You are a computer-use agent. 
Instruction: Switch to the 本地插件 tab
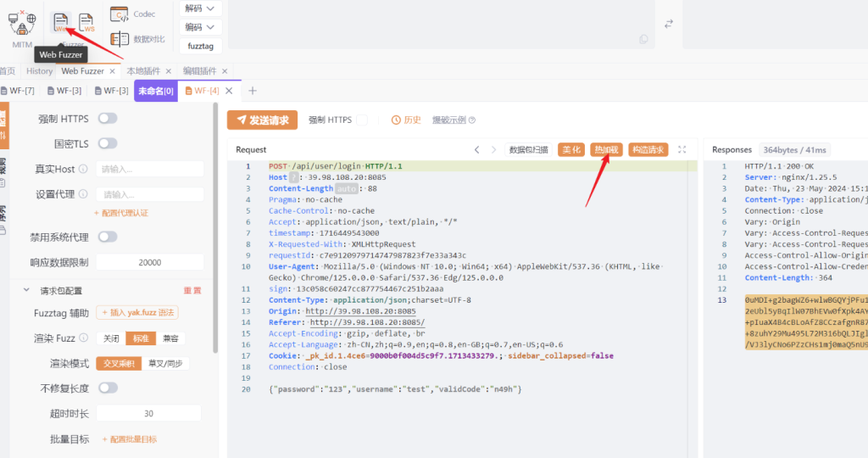click(x=143, y=71)
